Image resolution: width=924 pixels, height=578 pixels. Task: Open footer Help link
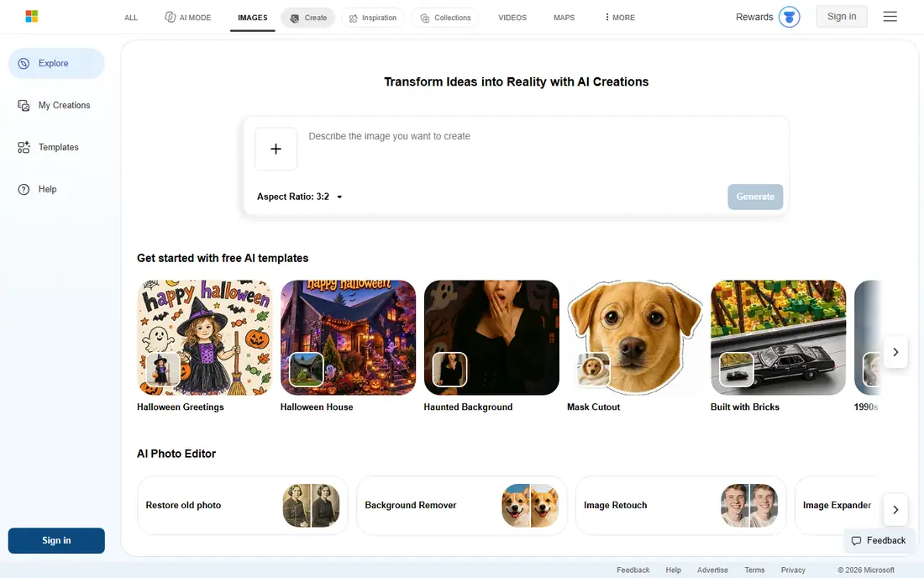point(673,570)
